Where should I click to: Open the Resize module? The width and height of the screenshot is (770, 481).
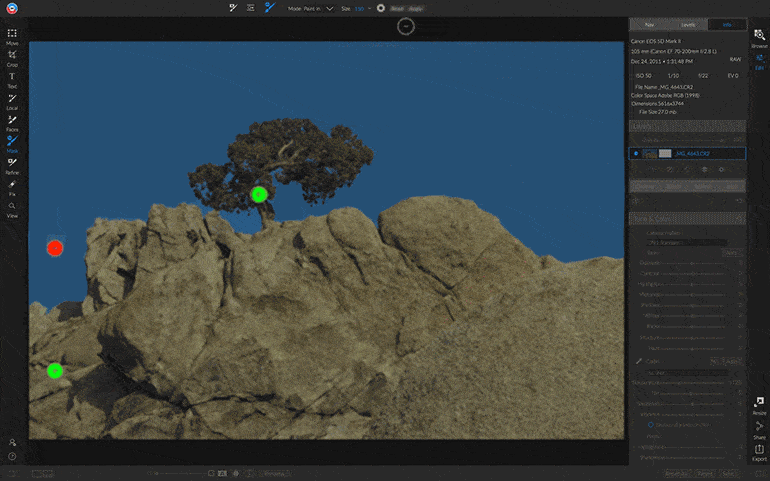(x=759, y=406)
